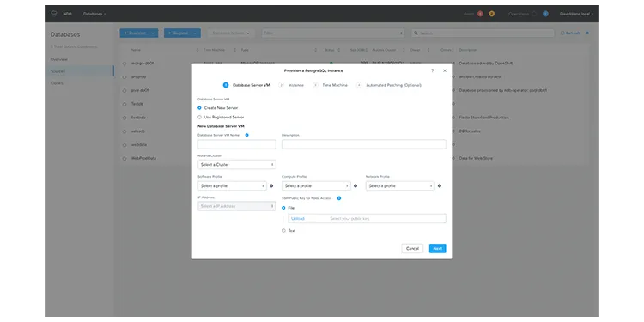Click the Refresh link

coord(570,33)
